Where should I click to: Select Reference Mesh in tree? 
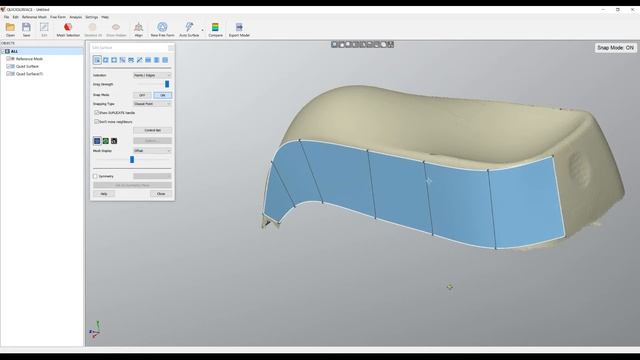coord(29,59)
